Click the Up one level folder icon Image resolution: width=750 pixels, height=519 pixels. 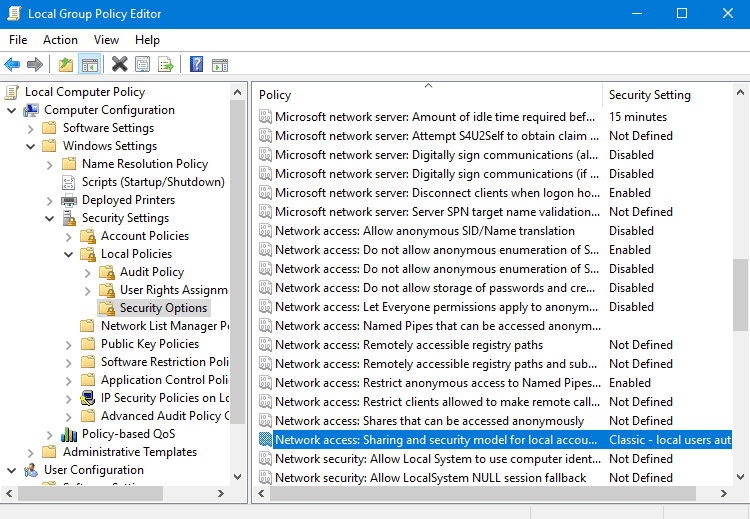pyautogui.click(x=66, y=64)
